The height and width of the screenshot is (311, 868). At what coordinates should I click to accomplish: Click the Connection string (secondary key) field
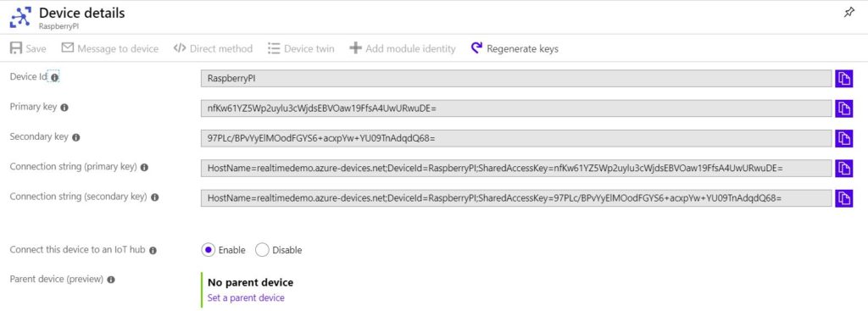point(516,198)
